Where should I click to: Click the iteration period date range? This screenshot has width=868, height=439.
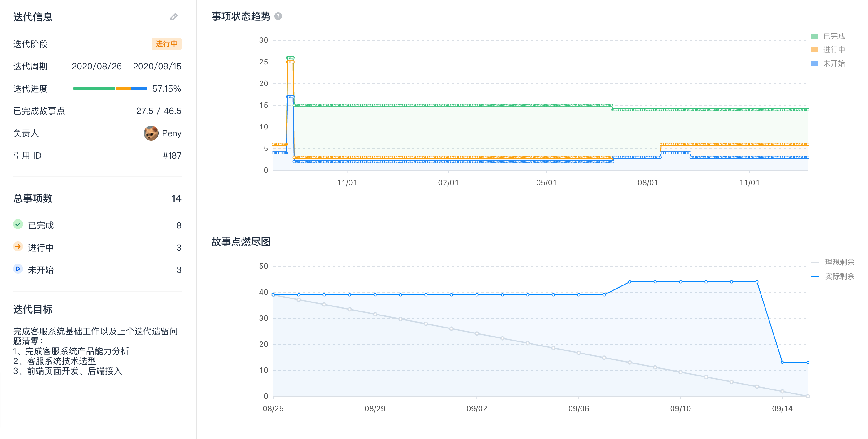(126, 66)
